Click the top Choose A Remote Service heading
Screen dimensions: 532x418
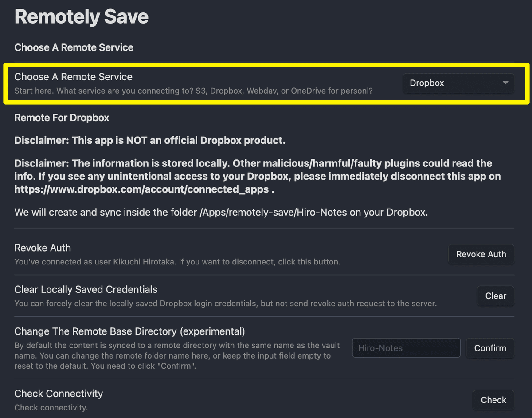(x=74, y=47)
